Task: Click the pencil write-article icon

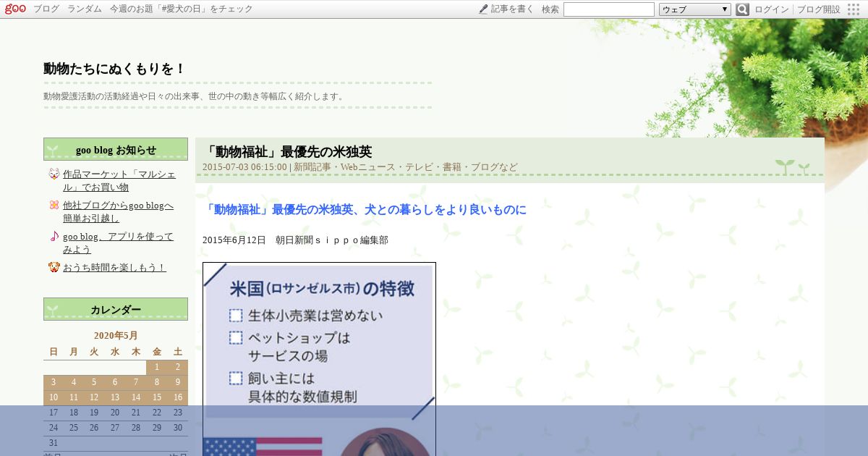Action: (483, 9)
